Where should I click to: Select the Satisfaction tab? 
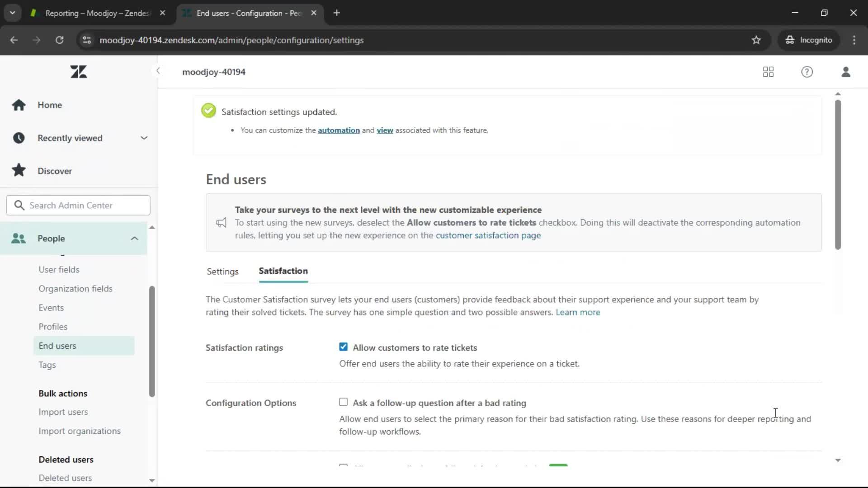283,271
